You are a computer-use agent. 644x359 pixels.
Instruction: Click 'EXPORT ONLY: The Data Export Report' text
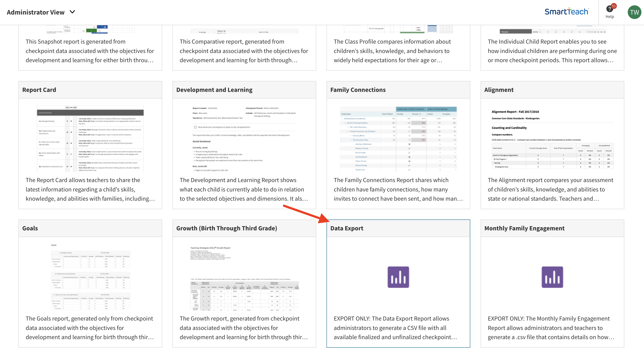coord(395,328)
